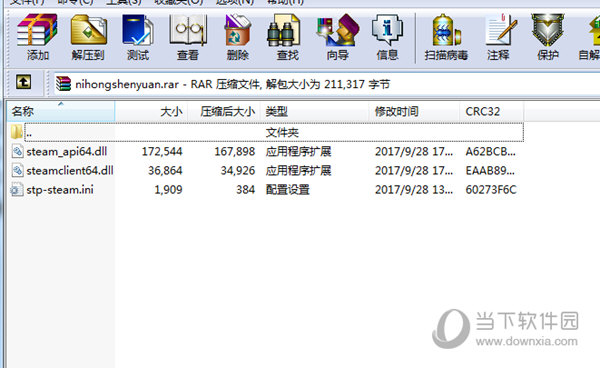Click size value 172,544
The height and width of the screenshot is (368, 600).
tap(162, 151)
